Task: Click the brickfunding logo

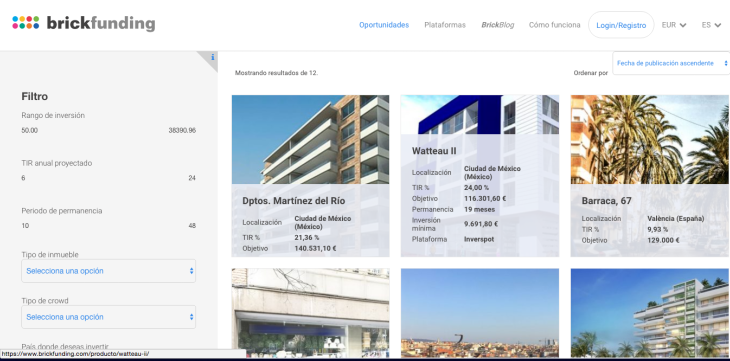Action: point(83,23)
